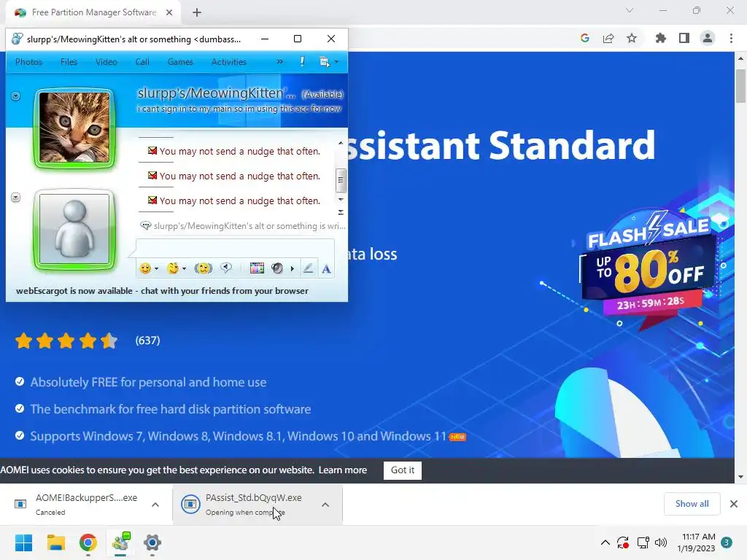The height and width of the screenshot is (560, 747).
Task: Change the message font with the A icon
Action: coord(326,269)
